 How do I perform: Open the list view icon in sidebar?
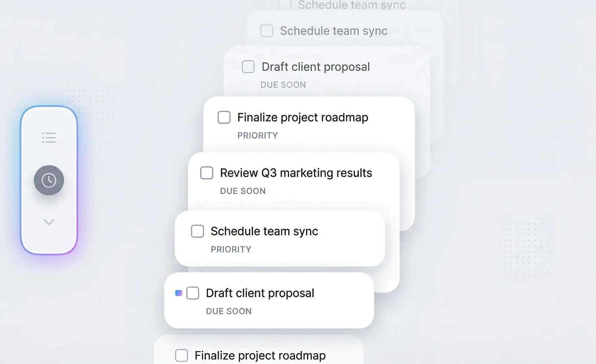pyautogui.click(x=49, y=138)
